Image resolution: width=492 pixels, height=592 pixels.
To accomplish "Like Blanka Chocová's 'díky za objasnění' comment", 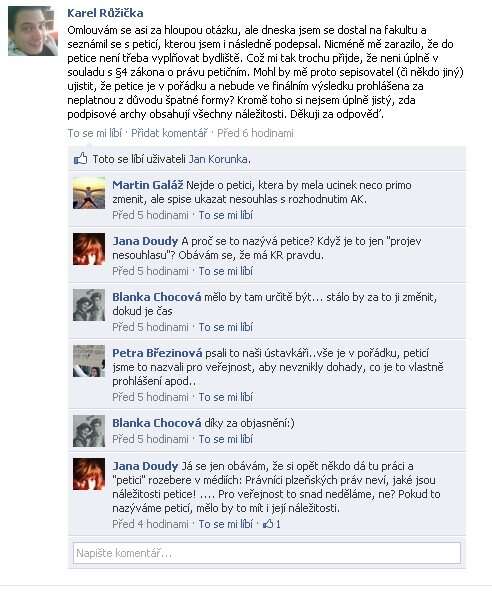I will [x=225, y=439].
